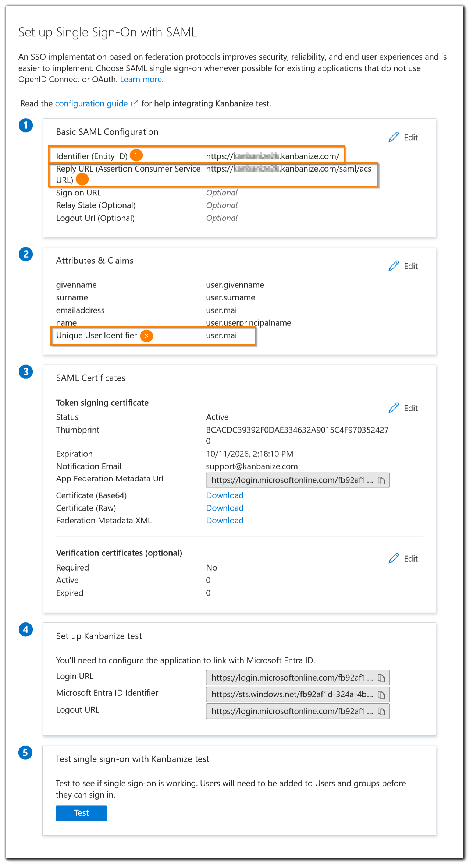The height and width of the screenshot is (868, 473).
Task: Copy the Logout URL value
Action: coord(382,711)
